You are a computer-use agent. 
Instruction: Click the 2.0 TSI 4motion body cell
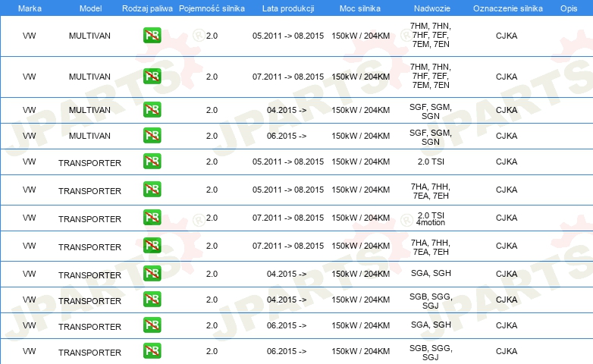click(x=430, y=219)
